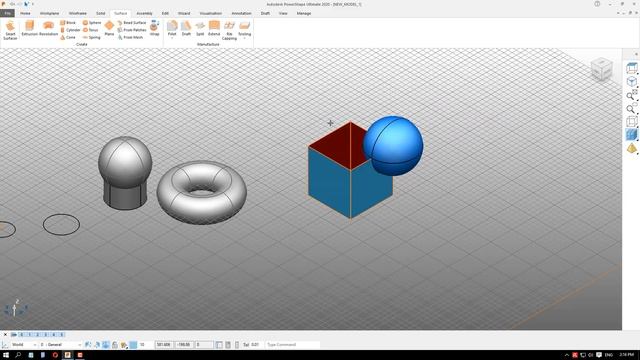The width and height of the screenshot is (640, 360).
Task: Select the Extend surface tool
Action: [214, 29]
